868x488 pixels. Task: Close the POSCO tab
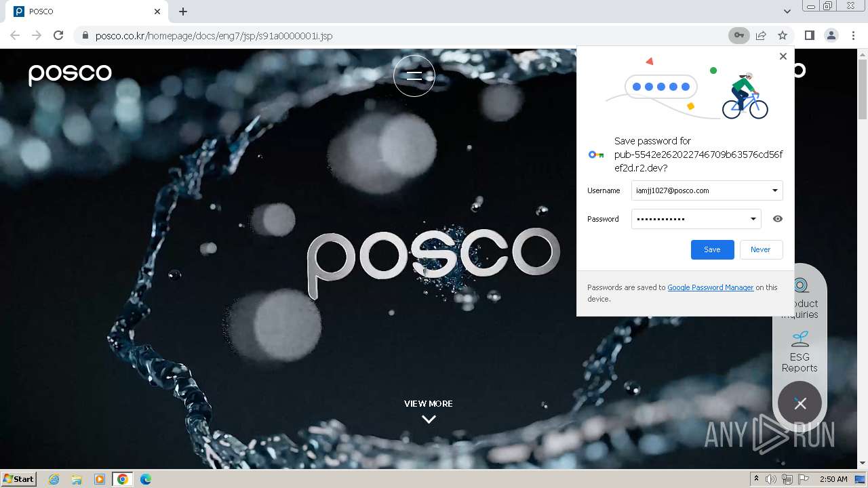(x=157, y=12)
